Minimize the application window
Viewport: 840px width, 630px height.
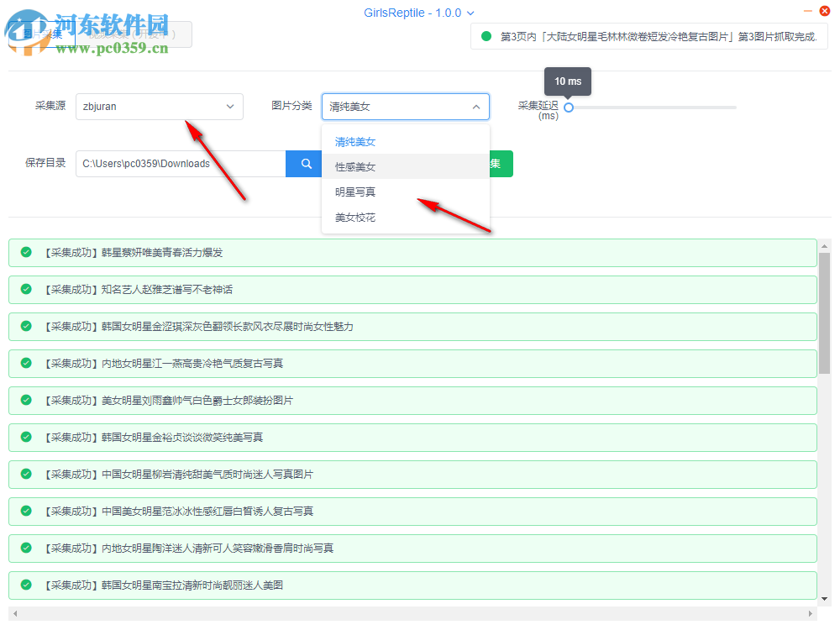[x=808, y=11]
